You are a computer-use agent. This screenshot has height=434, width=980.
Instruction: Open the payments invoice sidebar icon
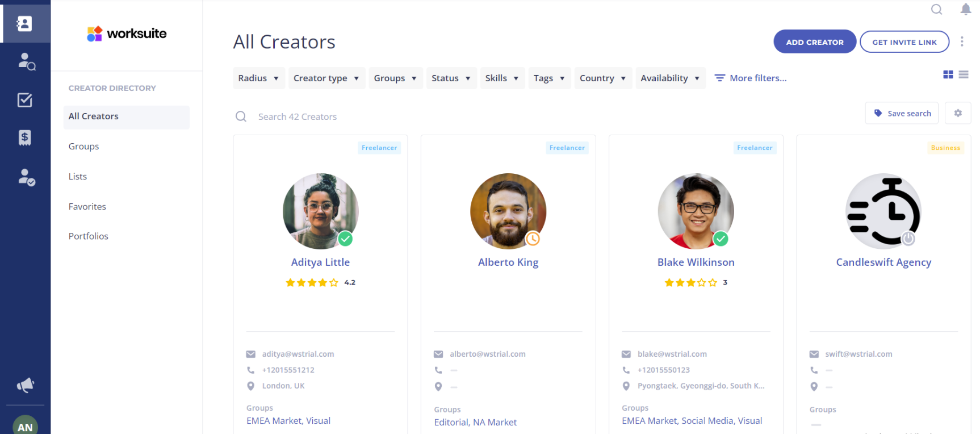coord(24,137)
